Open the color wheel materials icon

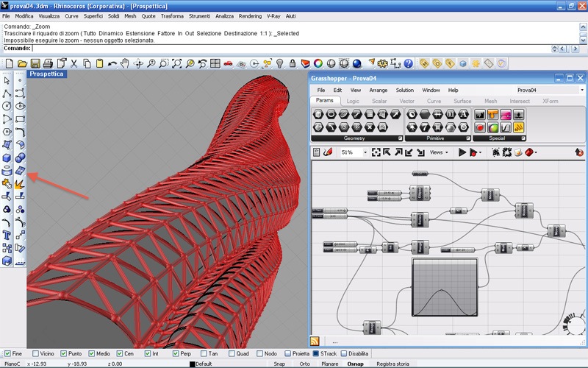[x=318, y=63]
